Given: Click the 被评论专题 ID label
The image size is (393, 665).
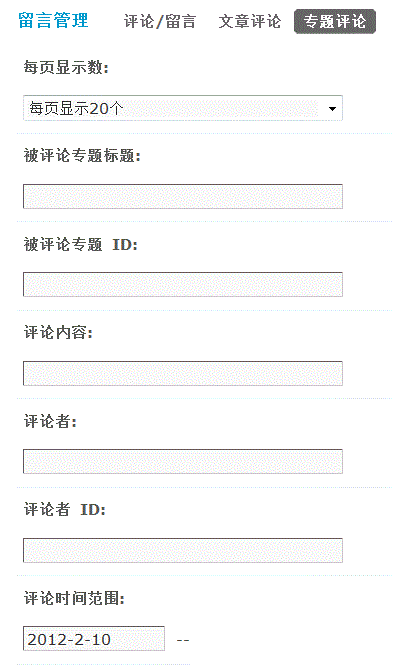Looking at the screenshot, I should coord(81,244).
